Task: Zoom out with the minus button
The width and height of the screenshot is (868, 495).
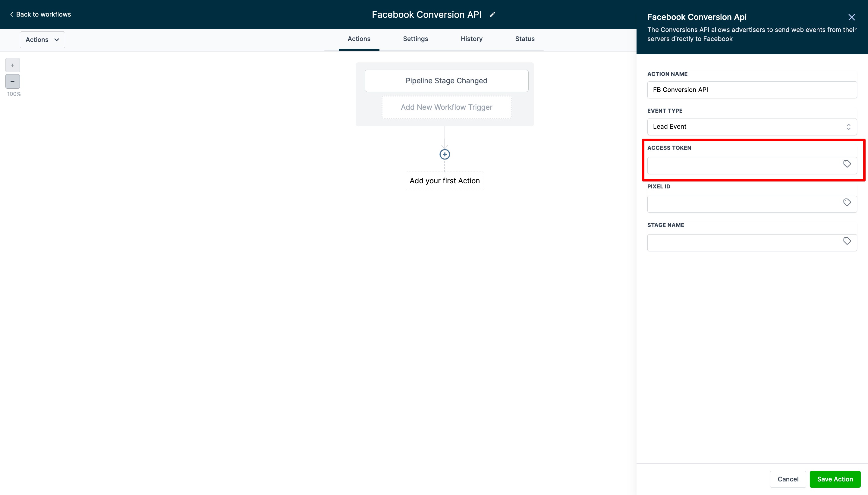Action: (13, 82)
